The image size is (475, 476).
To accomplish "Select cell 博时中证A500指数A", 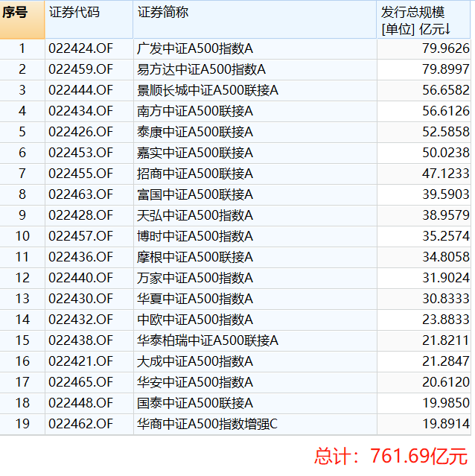I will tap(255, 236).
